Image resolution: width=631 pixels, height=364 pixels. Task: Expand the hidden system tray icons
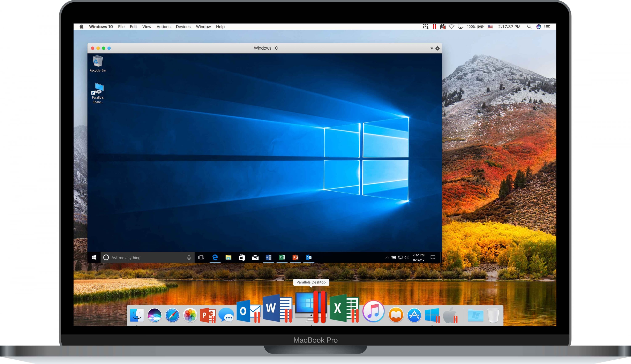387,257
